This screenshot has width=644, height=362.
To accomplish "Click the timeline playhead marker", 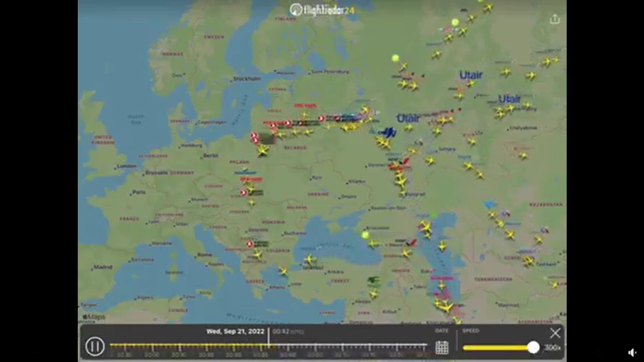I will [x=269, y=338].
